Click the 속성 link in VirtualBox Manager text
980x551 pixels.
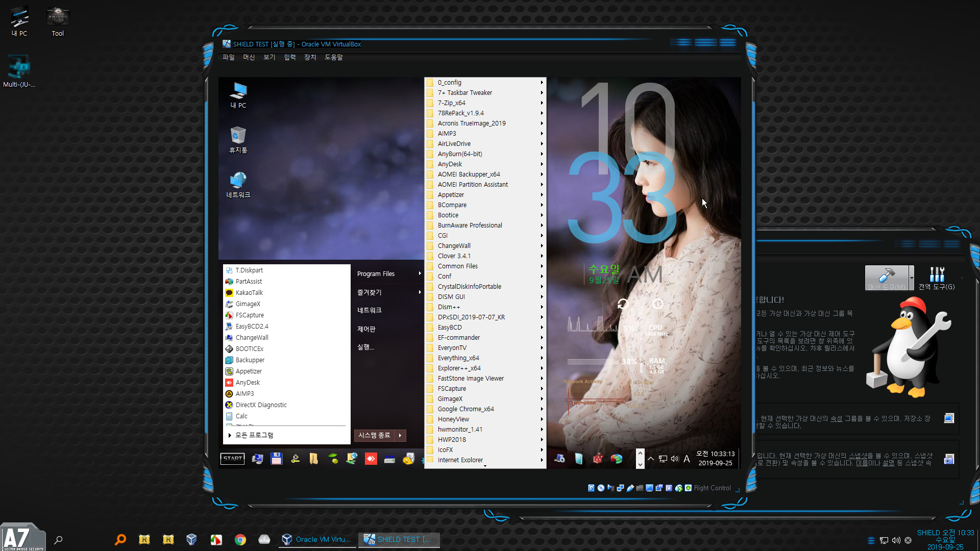(836, 418)
